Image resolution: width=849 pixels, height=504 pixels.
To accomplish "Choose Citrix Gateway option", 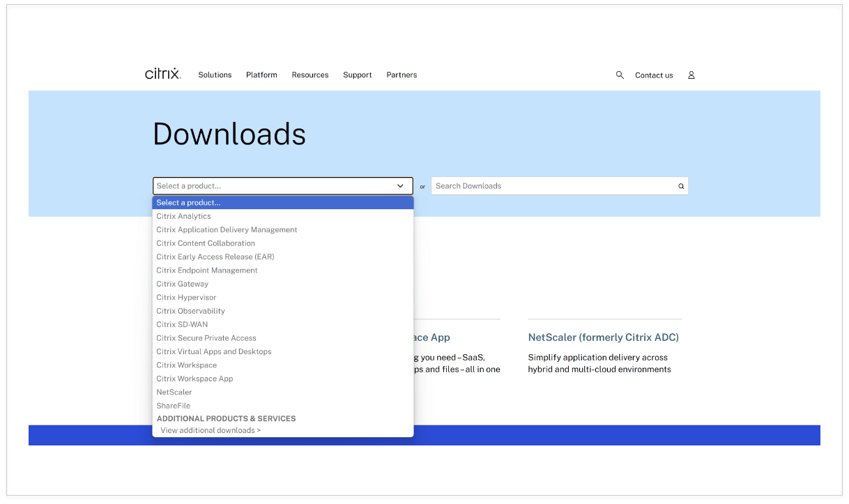I will point(182,284).
